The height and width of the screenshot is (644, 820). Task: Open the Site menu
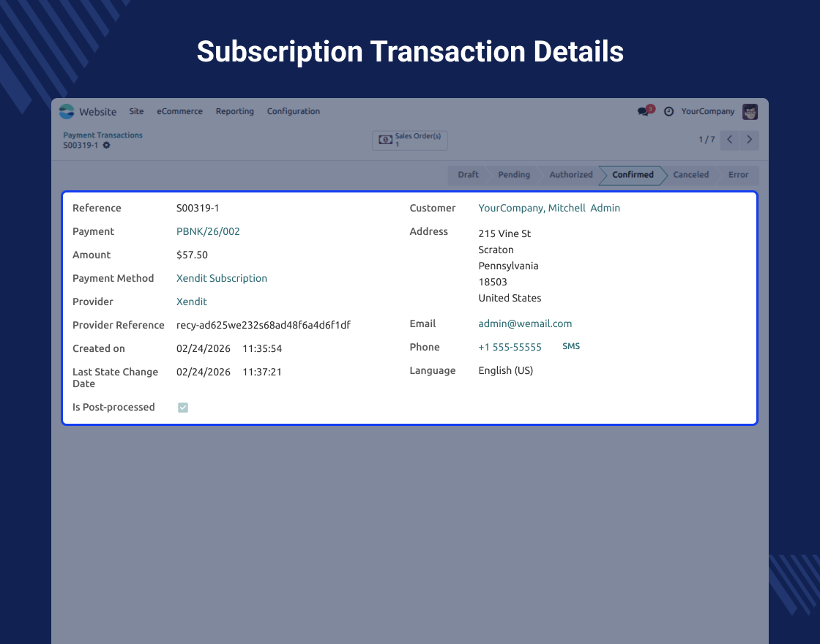pos(136,111)
